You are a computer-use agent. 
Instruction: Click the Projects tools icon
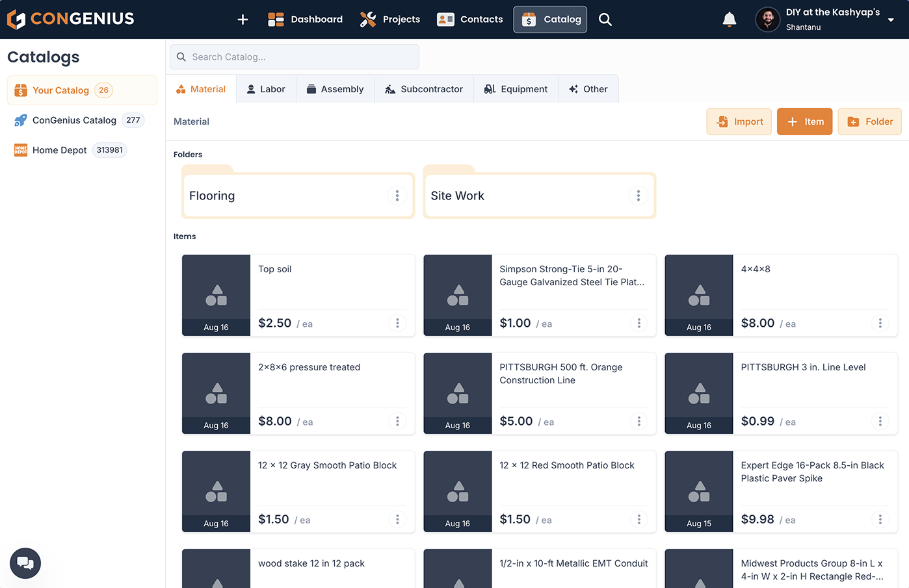(x=368, y=19)
